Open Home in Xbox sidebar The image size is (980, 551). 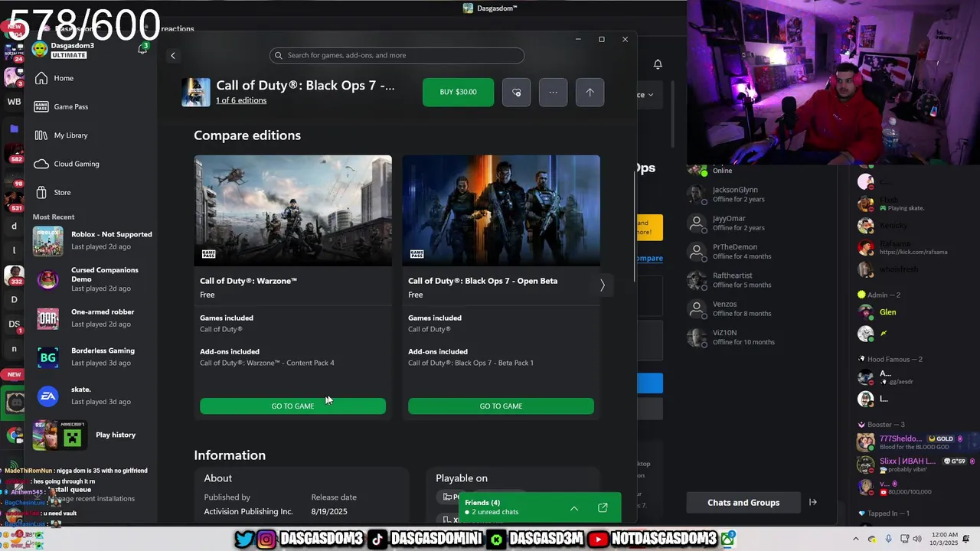(x=64, y=78)
